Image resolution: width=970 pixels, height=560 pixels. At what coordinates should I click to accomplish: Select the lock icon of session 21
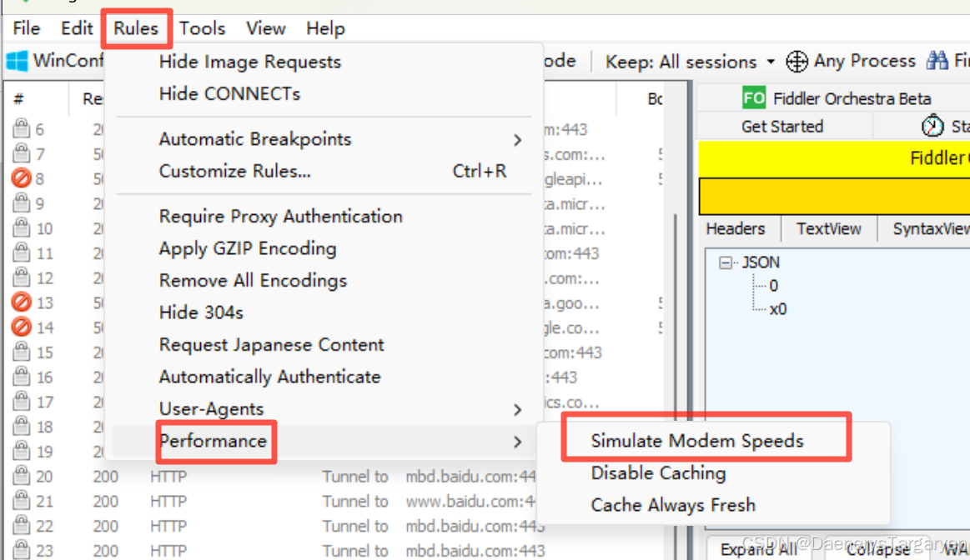click(21, 500)
